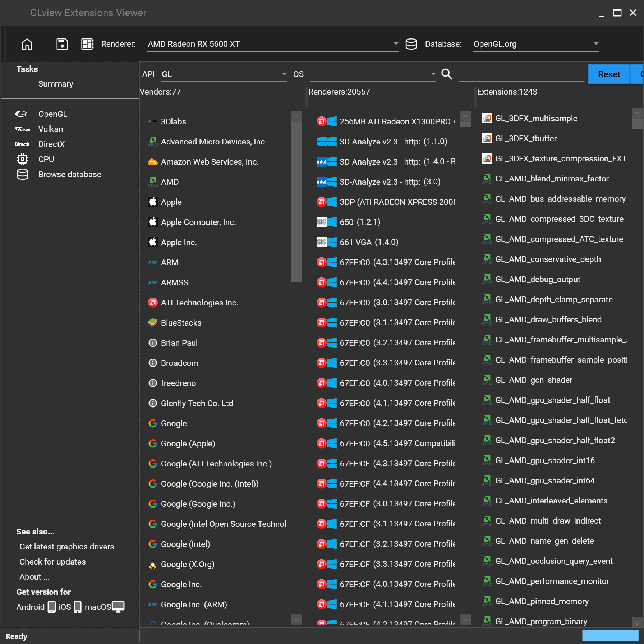Open Summary under Tasks

pos(56,84)
